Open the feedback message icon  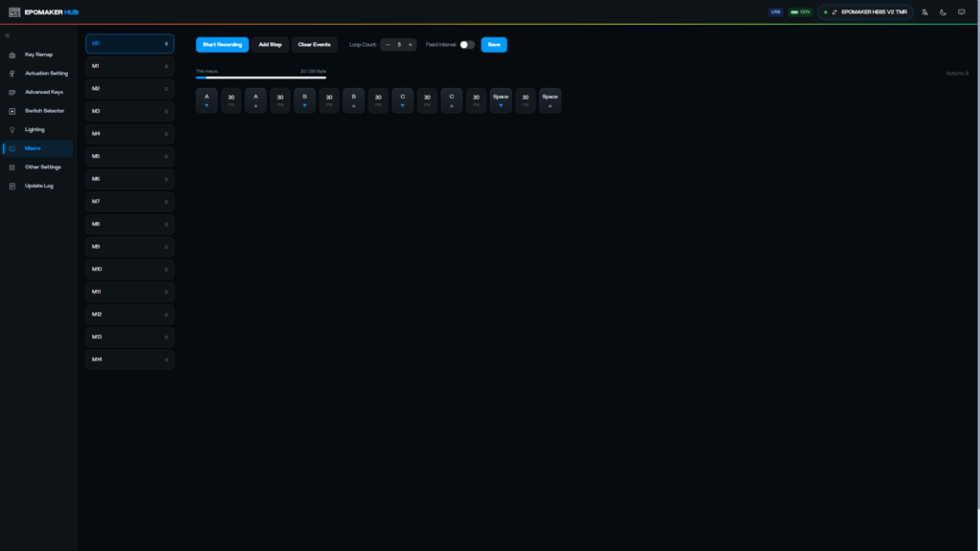coord(961,11)
